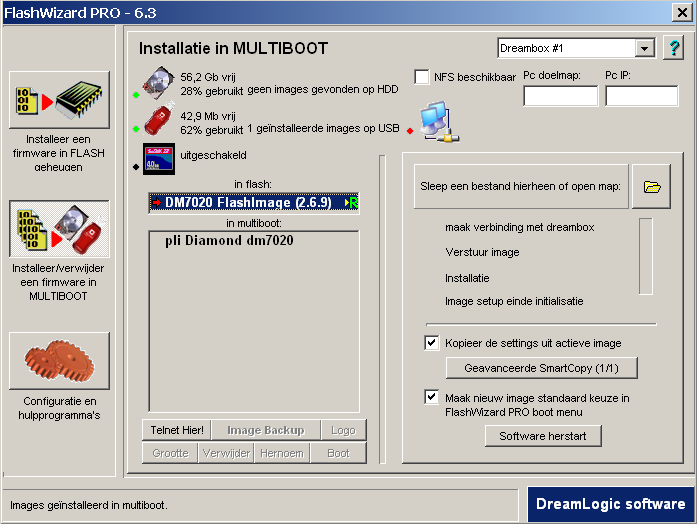Click '1 geïnstalleerde images op USB' text

pyautogui.click(x=323, y=128)
